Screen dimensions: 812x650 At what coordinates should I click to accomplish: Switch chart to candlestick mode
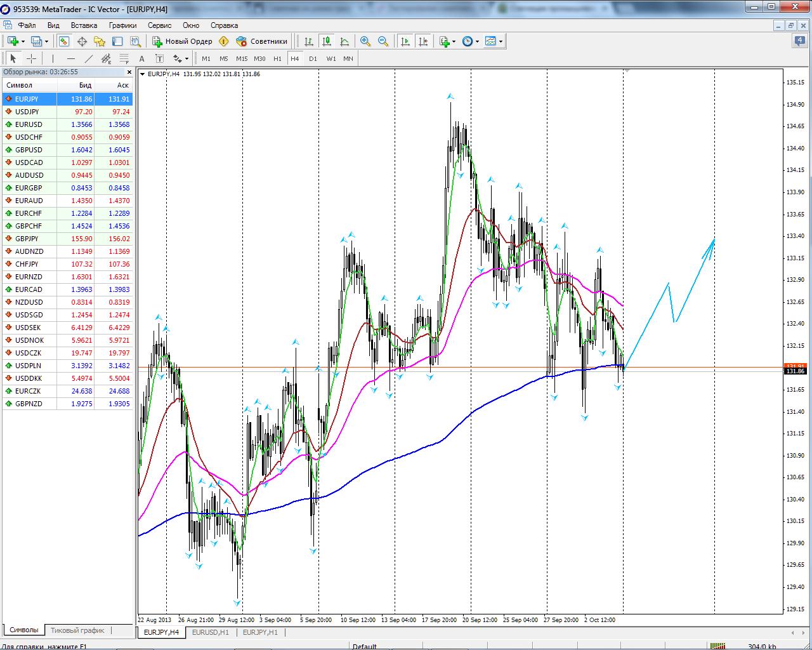[327, 41]
